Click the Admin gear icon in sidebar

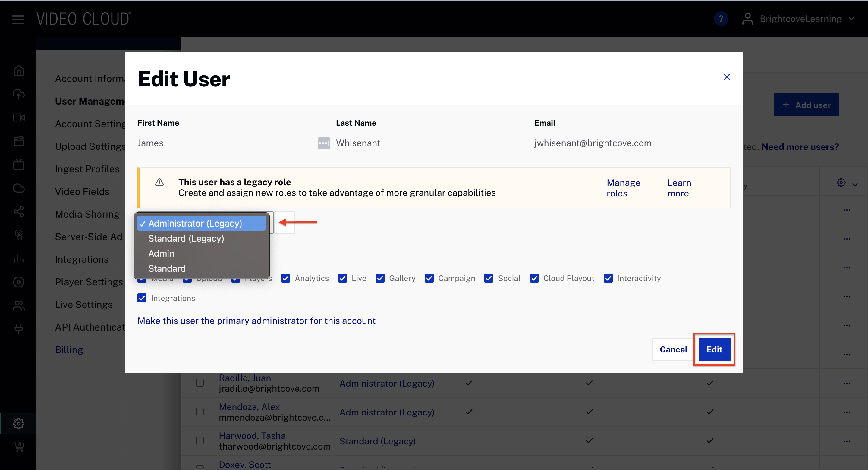pyautogui.click(x=18, y=423)
